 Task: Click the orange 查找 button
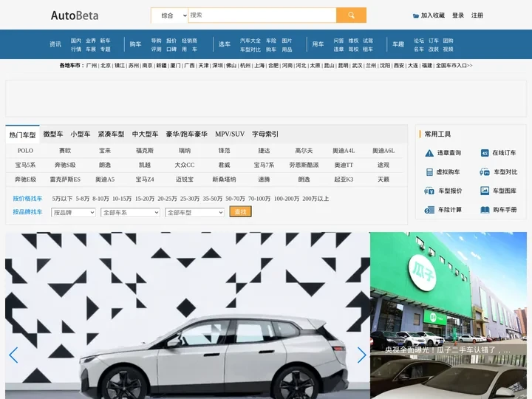[240, 212]
